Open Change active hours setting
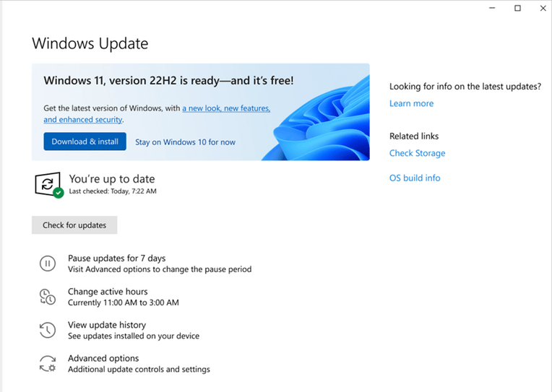The height and width of the screenshot is (392, 552). [108, 292]
